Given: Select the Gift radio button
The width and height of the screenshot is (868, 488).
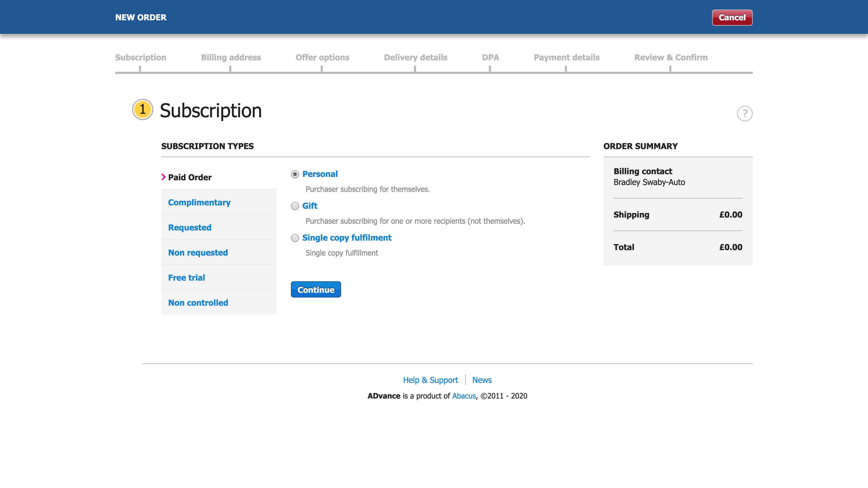Looking at the screenshot, I should click(x=295, y=206).
